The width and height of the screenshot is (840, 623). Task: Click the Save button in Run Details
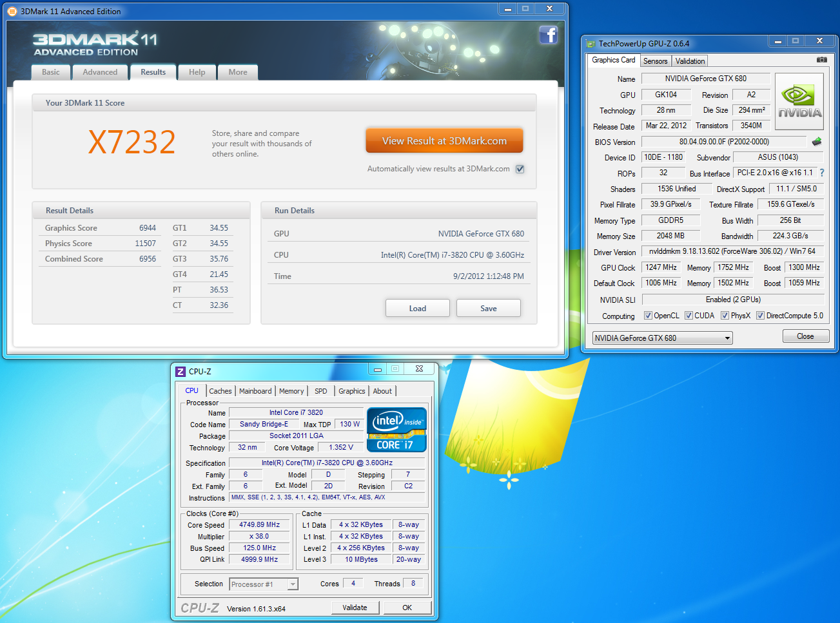pyautogui.click(x=489, y=309)
